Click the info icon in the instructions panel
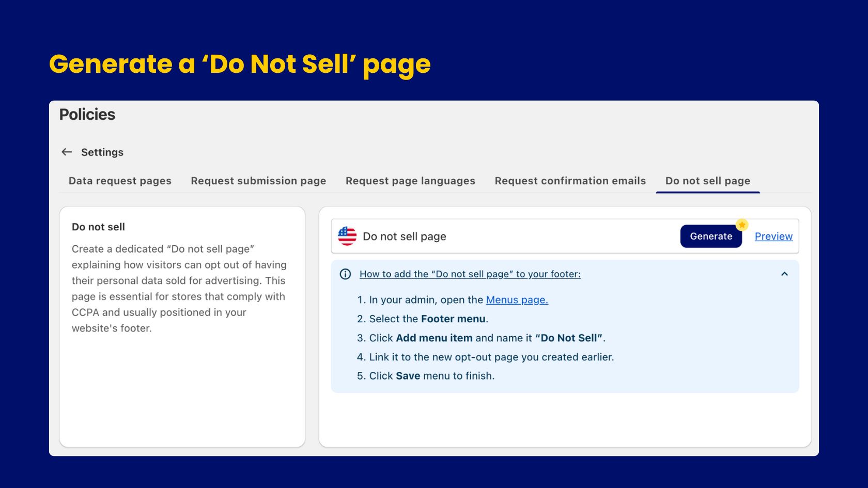This screenshot has width=868, height=488. point(345,274)
